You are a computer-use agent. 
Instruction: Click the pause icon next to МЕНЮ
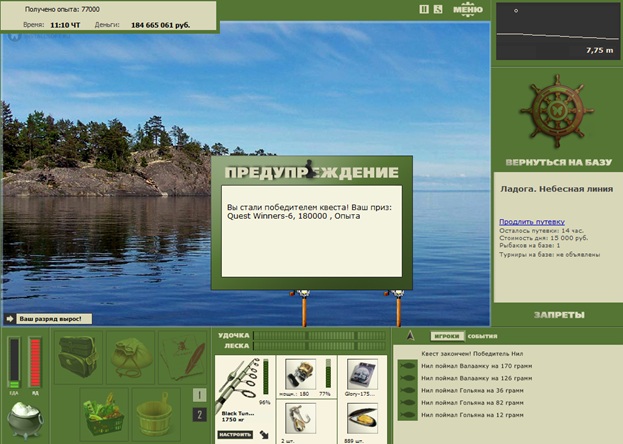coord(424,9)
